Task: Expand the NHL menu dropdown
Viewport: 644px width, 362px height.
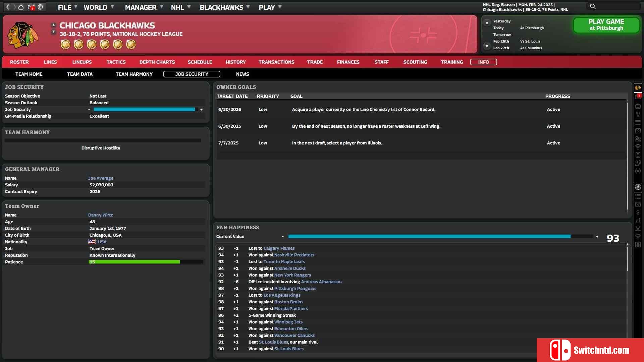Action: pyautogui.click(x=181, y=7)
